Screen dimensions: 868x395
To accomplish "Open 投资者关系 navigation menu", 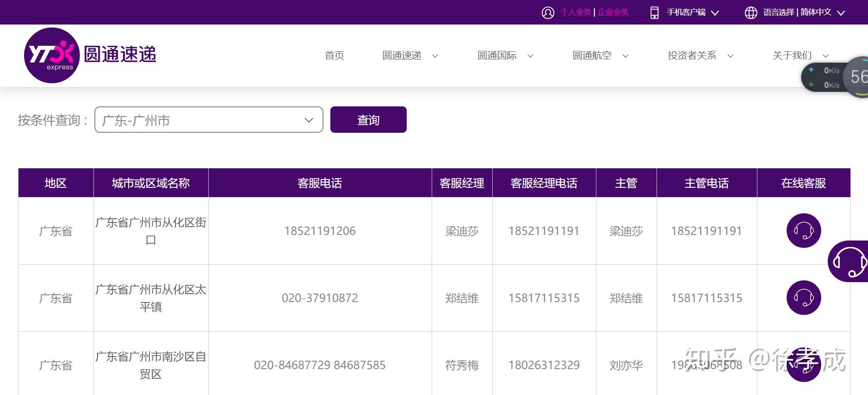I will point(692,56).
